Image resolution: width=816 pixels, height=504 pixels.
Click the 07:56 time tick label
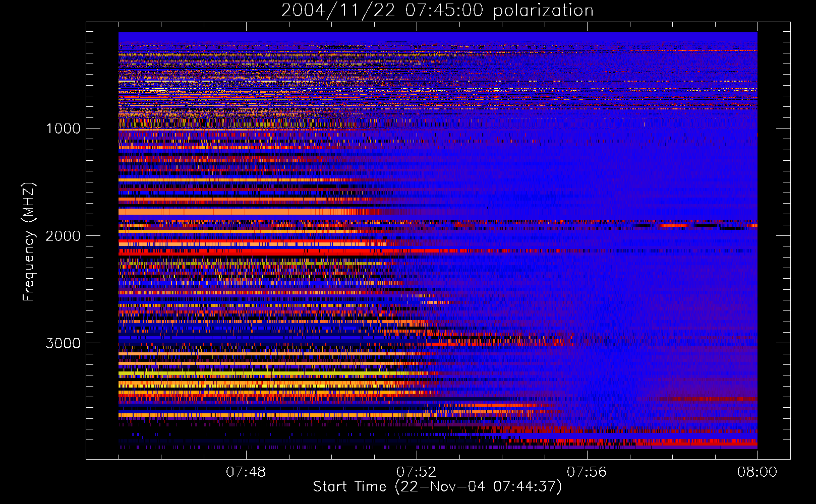click(x=587, y=472)
